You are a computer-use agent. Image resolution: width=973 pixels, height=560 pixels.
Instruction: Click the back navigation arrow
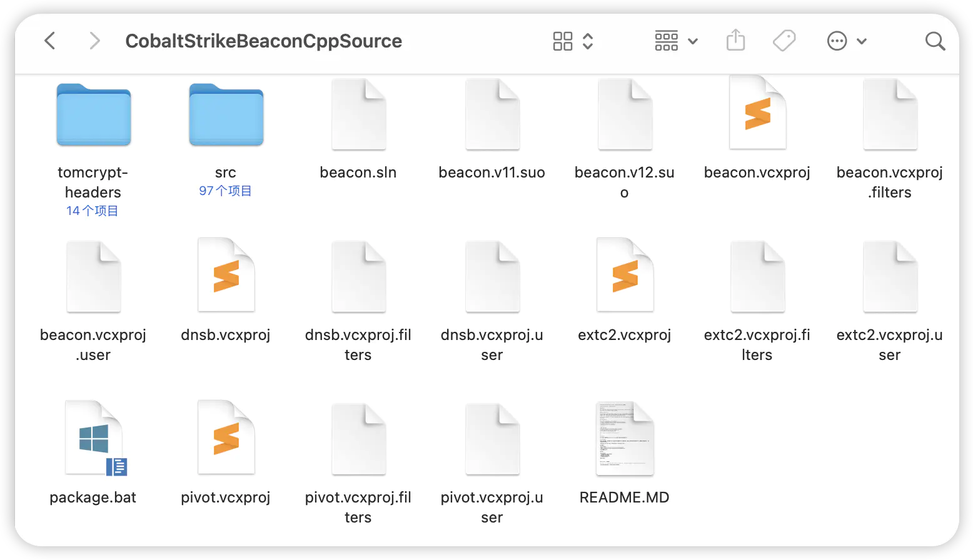(x=50, y=41)
